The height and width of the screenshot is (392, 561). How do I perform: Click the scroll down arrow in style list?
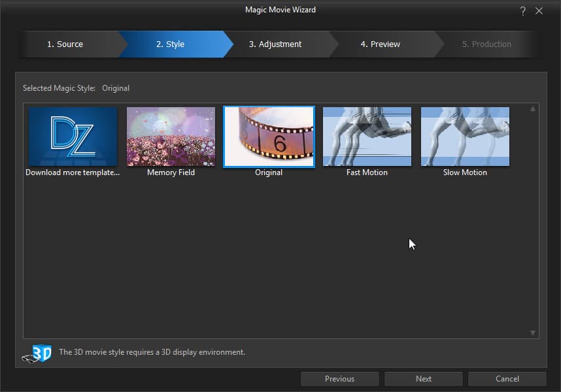[x=533, y=333]
